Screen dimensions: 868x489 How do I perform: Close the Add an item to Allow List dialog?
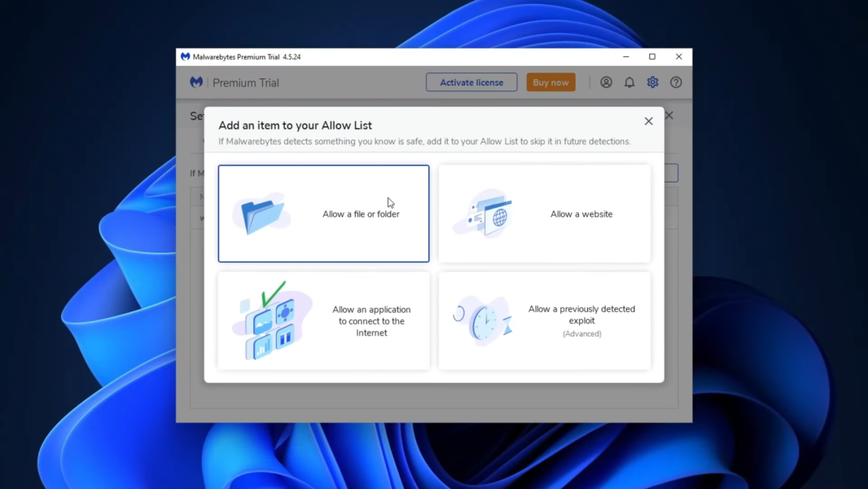(648, 121)
